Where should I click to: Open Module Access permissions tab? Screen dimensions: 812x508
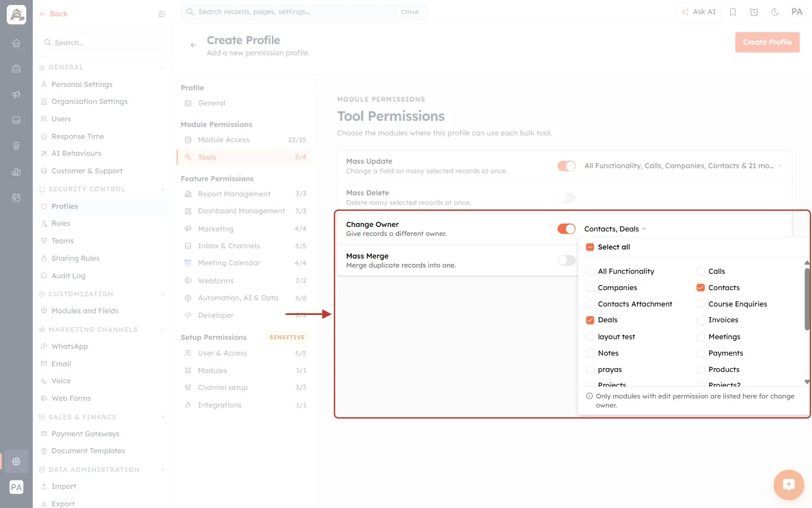pyautogui.click(x=245, y=140)
